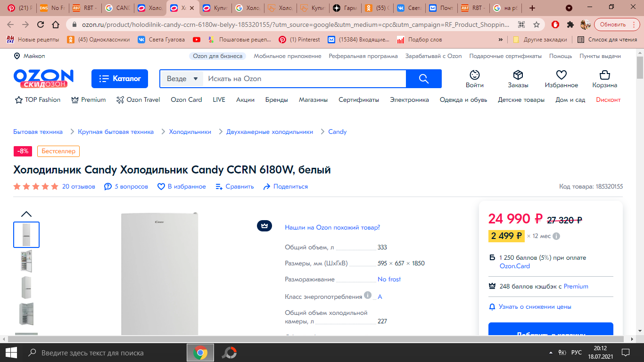Viewport: 644px width, 362px height.
Task: Click the Холодильники breadcrumb link
Action: point(190,132)
